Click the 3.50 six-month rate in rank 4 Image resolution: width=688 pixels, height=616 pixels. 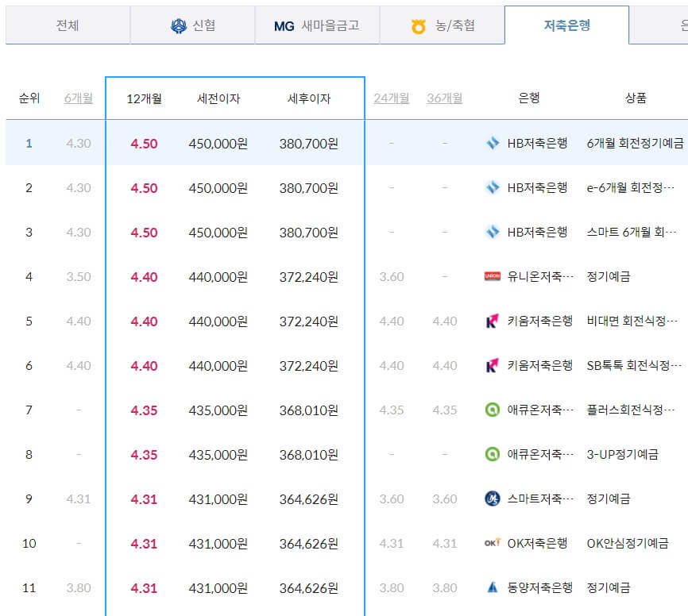[x=79, y=277]
